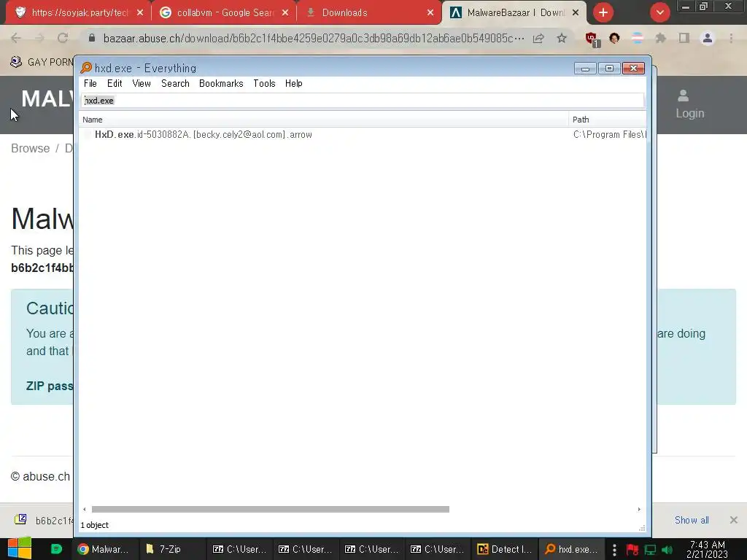Click the Everything magnifier title icon
This screenshot has width=747, height=560.
tap(86, 68)
